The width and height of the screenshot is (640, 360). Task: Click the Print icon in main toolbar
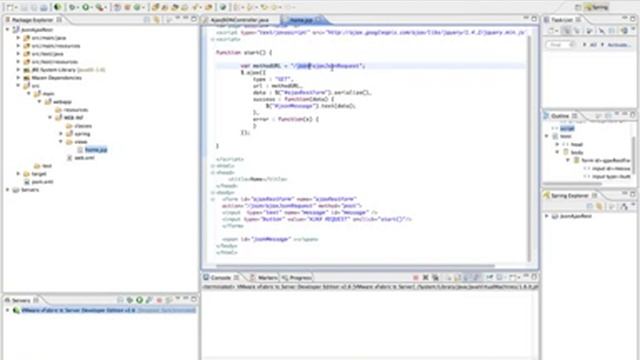pos(44,7)
